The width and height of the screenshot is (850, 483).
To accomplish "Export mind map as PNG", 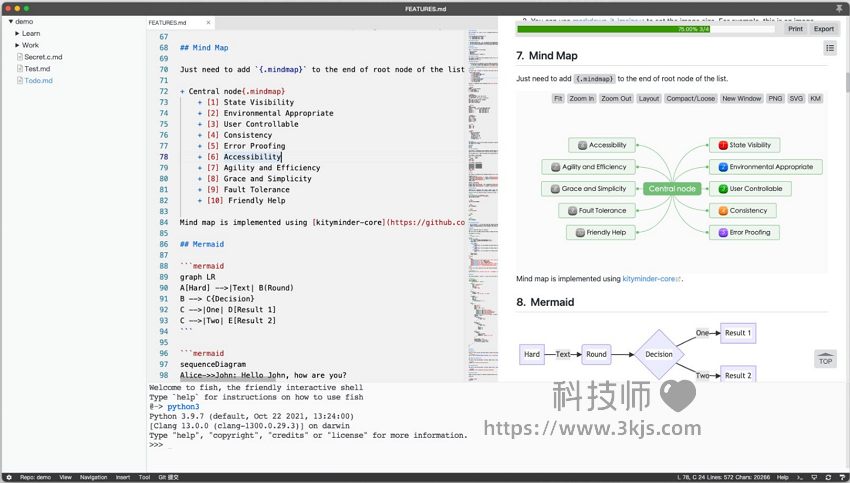I will pyautogui.click(x=775, y=99).
